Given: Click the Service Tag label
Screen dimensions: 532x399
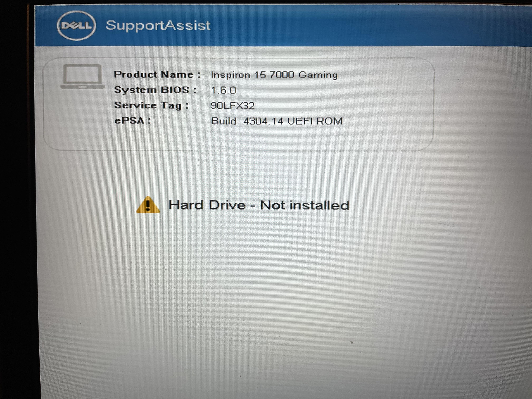Looking at the screenshot, I should 152,106.
